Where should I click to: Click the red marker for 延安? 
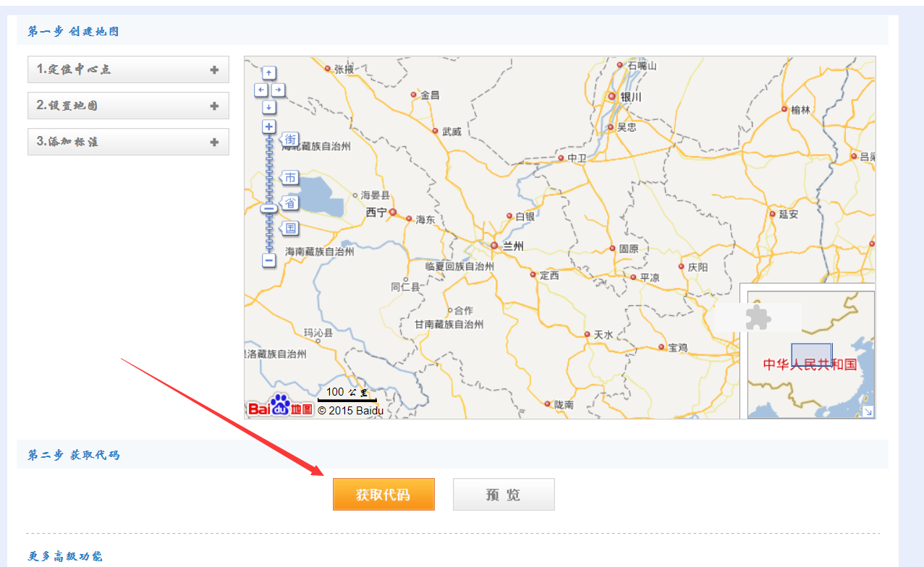pos(772,214)
